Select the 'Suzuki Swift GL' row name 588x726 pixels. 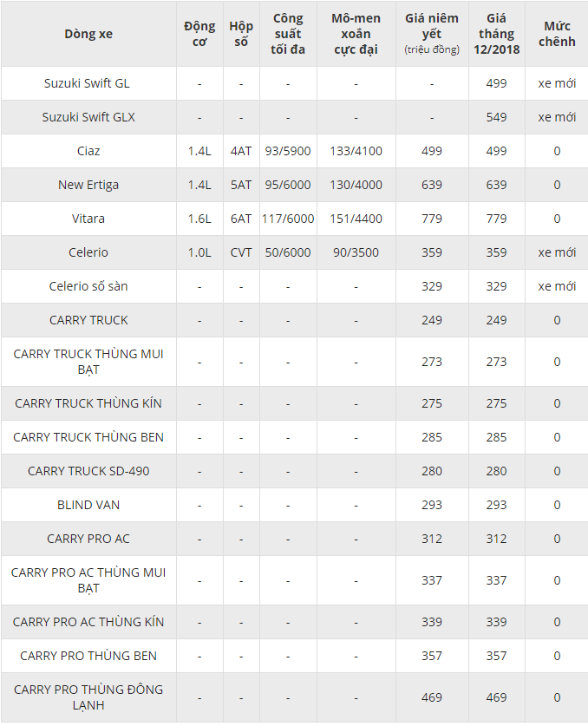[88, 83]
